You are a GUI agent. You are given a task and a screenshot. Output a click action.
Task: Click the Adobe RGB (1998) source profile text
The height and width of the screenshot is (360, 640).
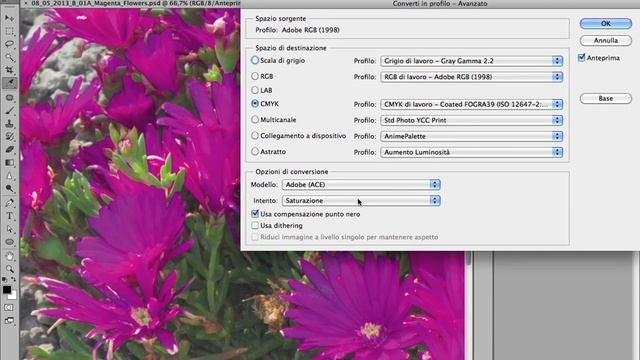pyautogui.click(x=311, y=30)
